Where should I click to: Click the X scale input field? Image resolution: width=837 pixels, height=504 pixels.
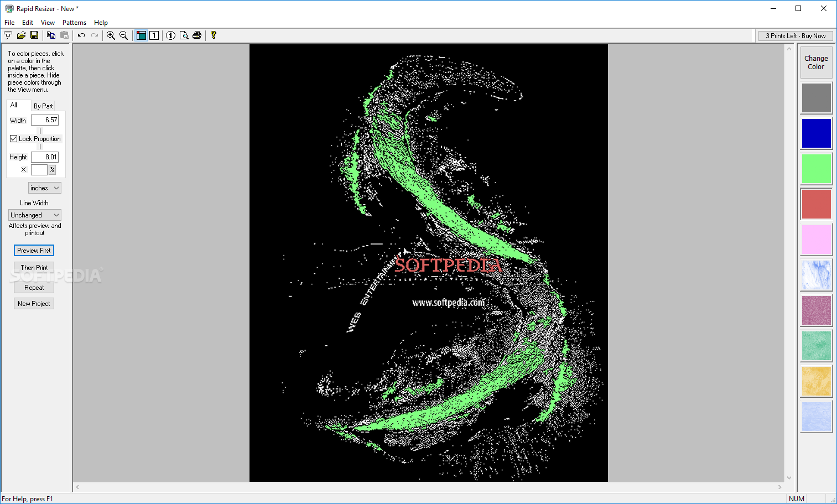pyautogui.click(x=39, y=170)
